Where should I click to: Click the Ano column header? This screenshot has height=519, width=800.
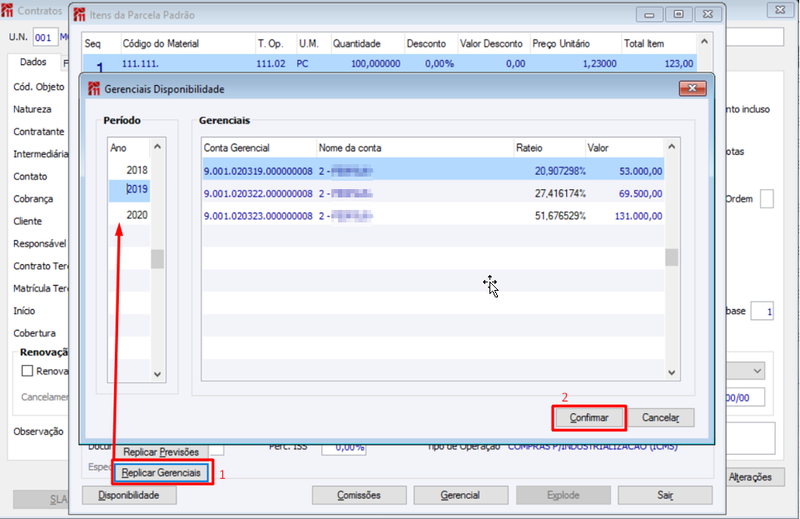tap(129, 148)
